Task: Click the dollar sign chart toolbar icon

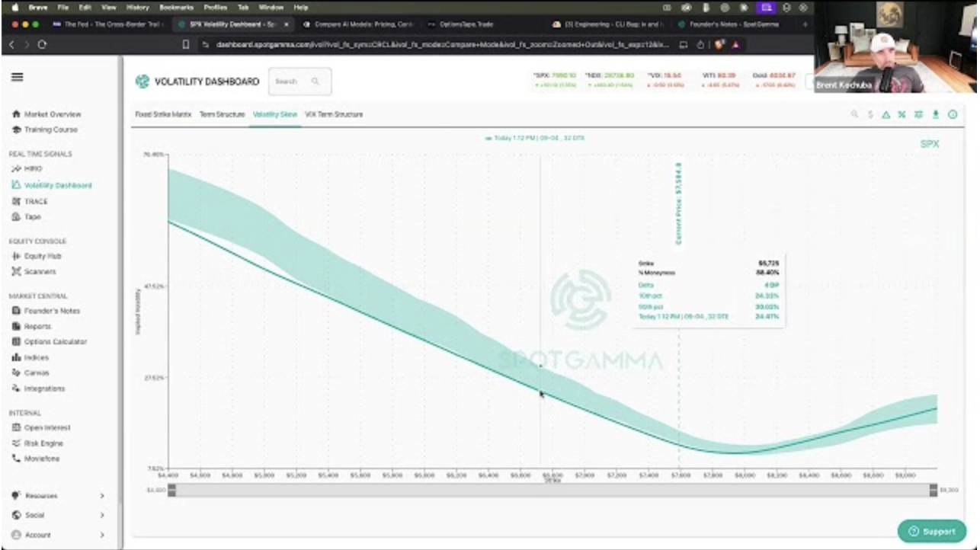Action: click(871, 114)
